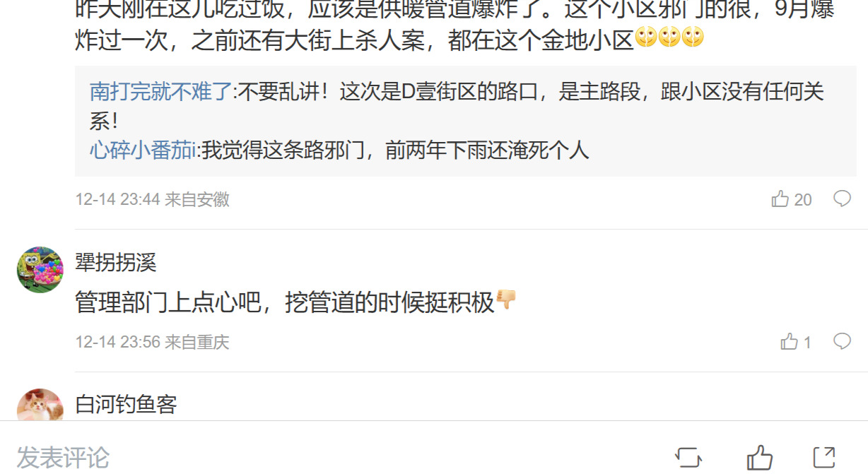Reply to 犟拐拐溪's comment via bubble icon
This screenshot has width=868, height=474.
click(x=842, y=342)
